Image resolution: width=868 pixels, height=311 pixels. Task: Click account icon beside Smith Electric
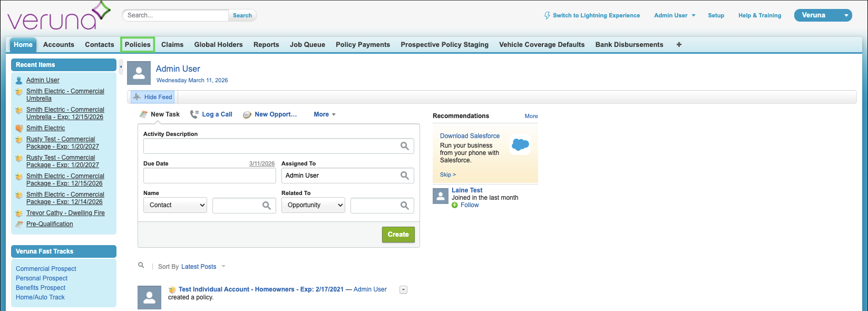[19, 128]
